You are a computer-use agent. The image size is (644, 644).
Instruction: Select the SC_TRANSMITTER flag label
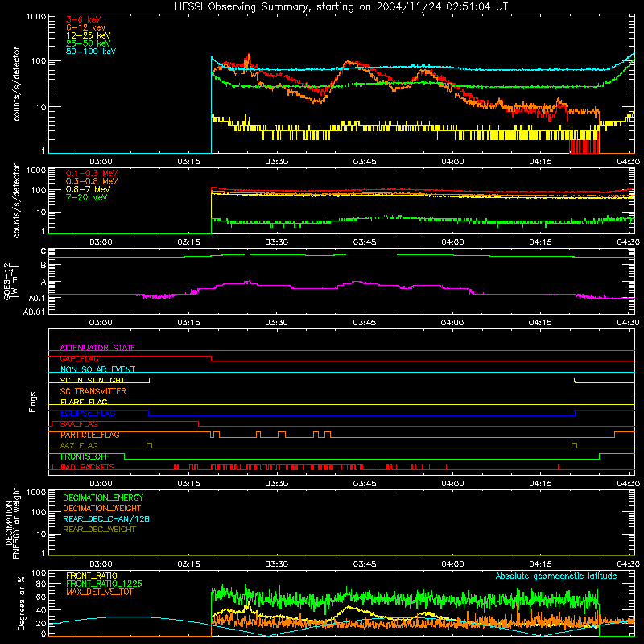93,391
